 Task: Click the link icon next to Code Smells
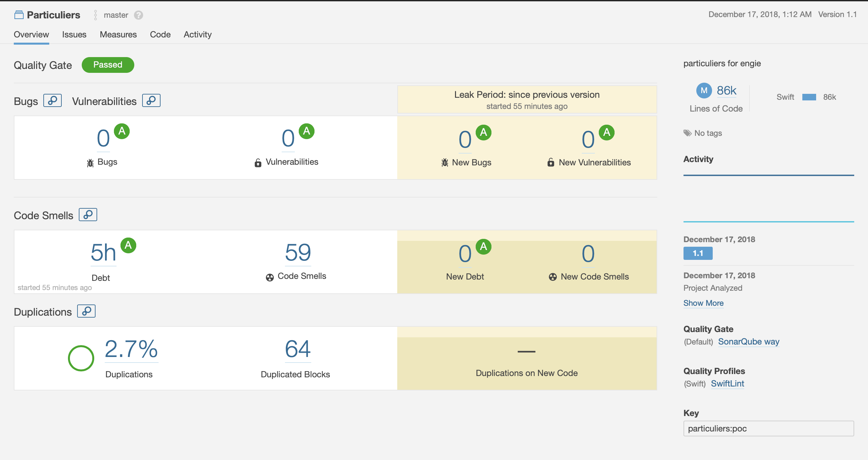pos(88,215)
